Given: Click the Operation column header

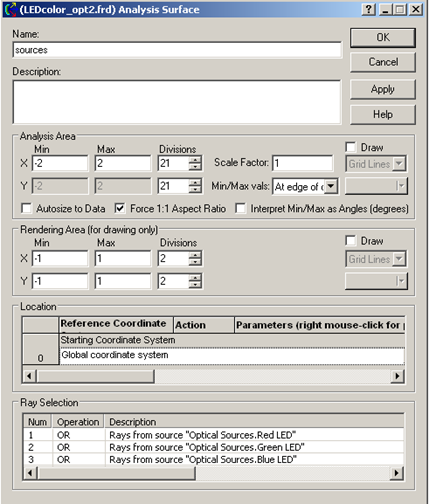Looking at the screenshot, I should coord(78,422).
